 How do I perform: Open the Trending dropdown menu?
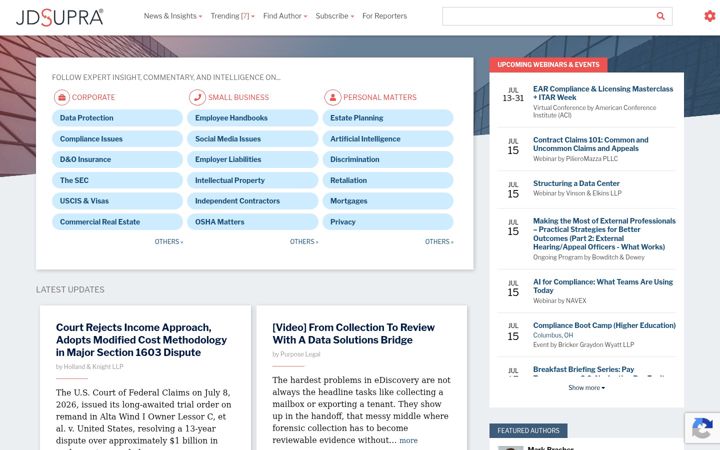tap(232, 16)
